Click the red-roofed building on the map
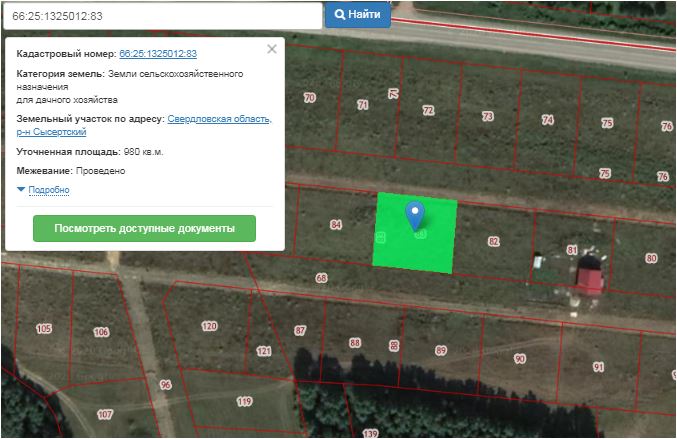 point(591,275)
